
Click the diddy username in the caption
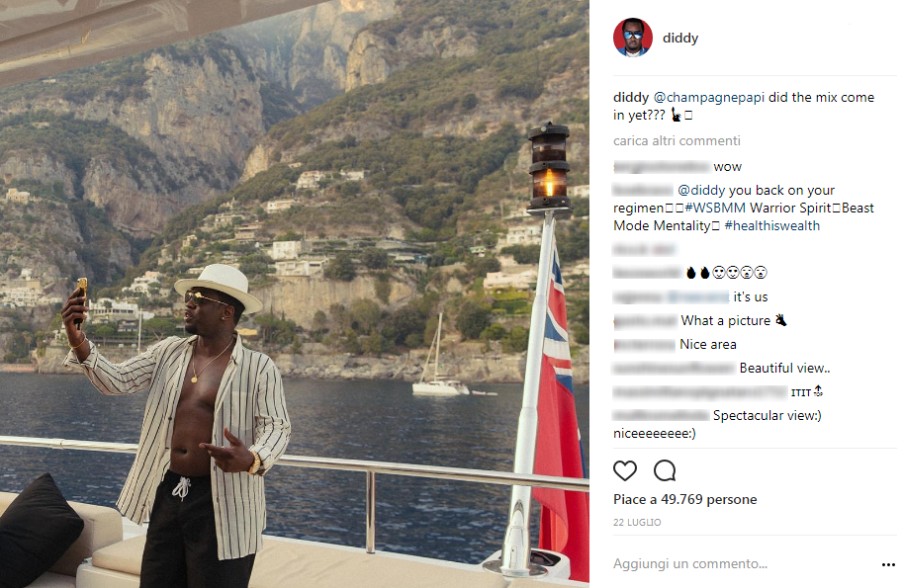[x=631, y=97]
